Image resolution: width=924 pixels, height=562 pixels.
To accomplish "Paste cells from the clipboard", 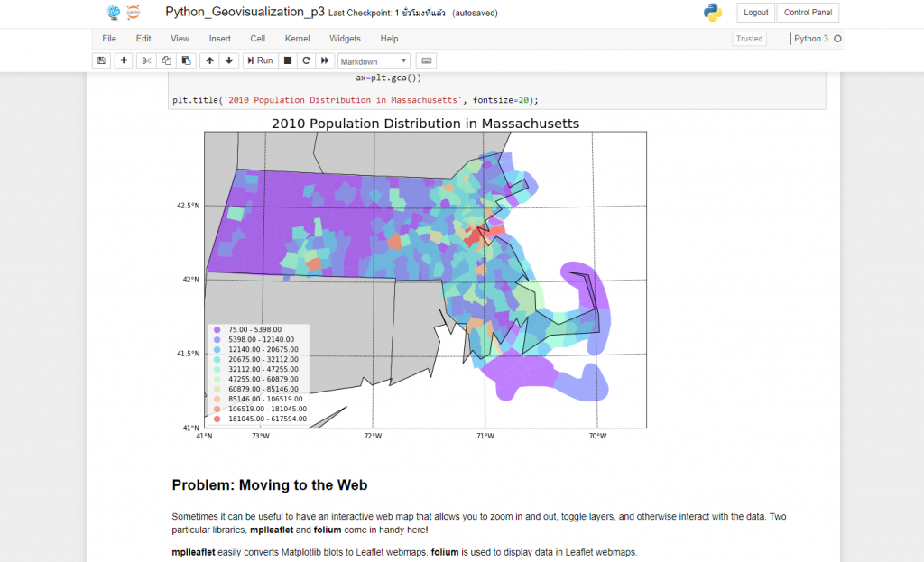I will [186, 60].
